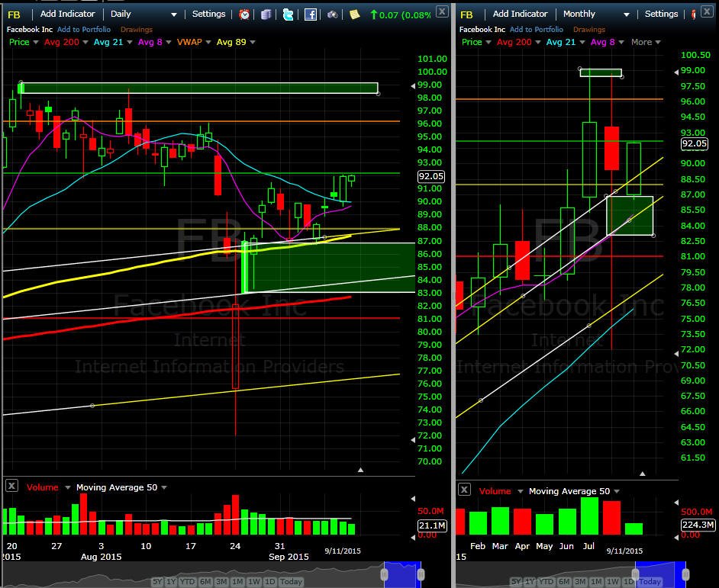The width and height of the screenshot is (719, 588).
Task: Select the 6M range in daily chart
Action: (x=205, y=582)
